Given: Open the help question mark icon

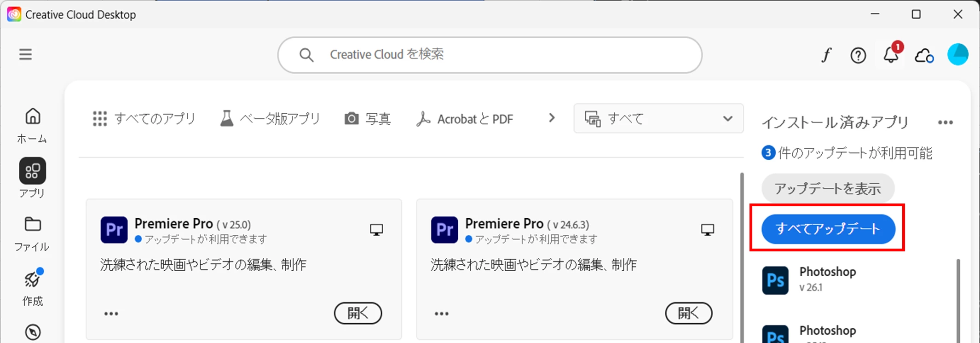Looking at the screenshot, I should tap(858, 56).
